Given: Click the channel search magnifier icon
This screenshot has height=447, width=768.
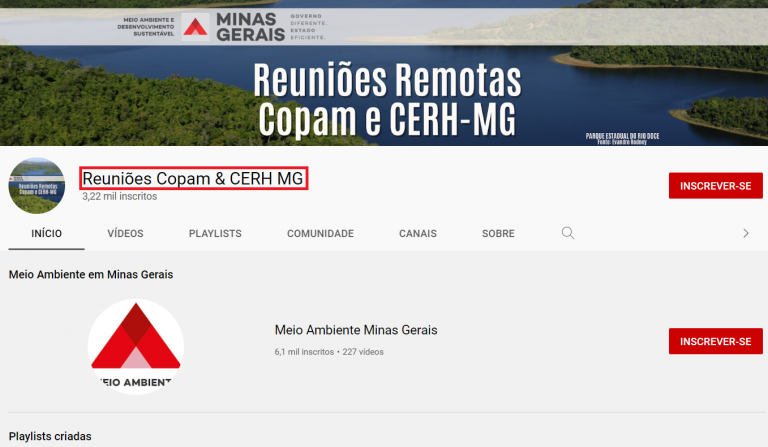Looking at the screenshot, I should click(x=568, y=233).
